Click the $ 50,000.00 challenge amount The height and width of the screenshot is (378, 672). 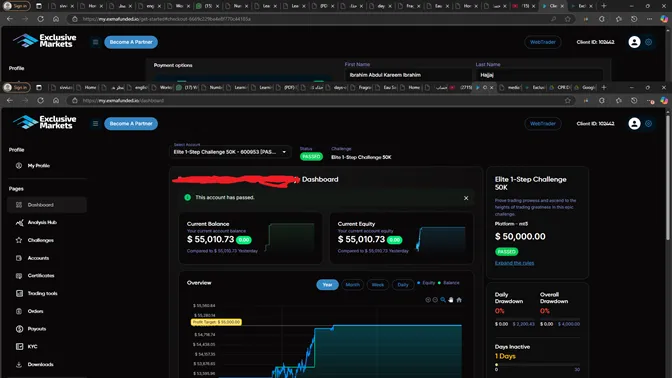pos(520,236)
